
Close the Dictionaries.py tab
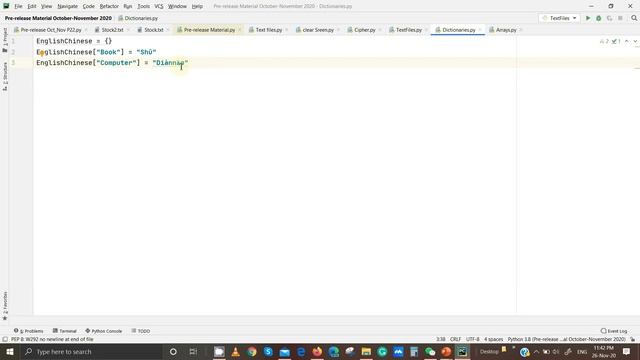click(480, 30)
